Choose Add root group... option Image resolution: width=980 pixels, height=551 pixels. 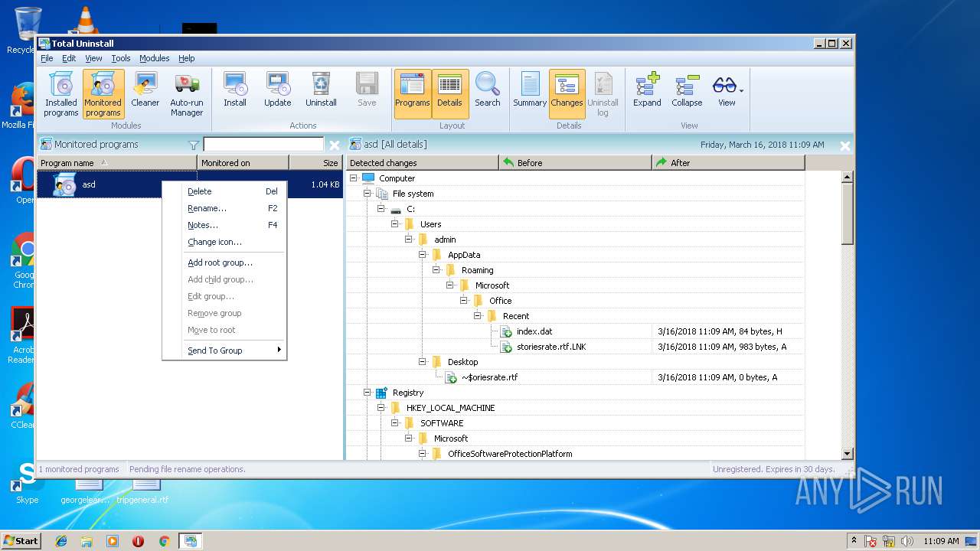pyautogui.click(x=224, y=262)
